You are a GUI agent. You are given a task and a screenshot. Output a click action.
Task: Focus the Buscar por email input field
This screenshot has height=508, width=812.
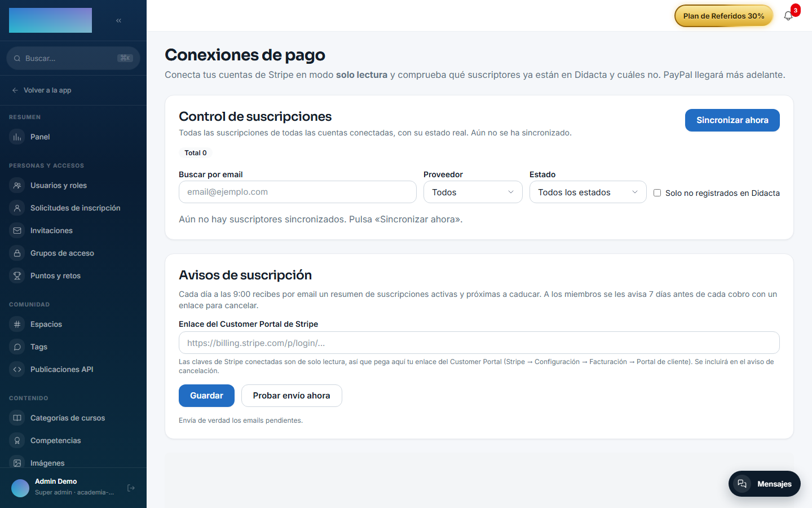pyautogui.click(x=298, y=192)
